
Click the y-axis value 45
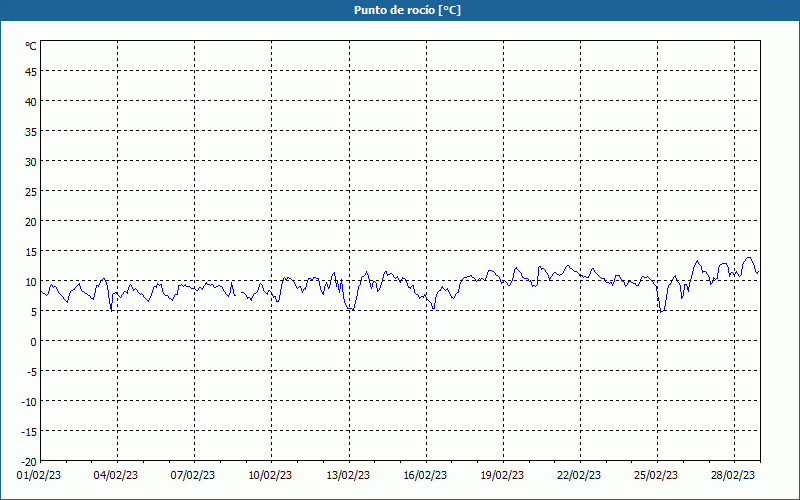[x=31, y=72]
